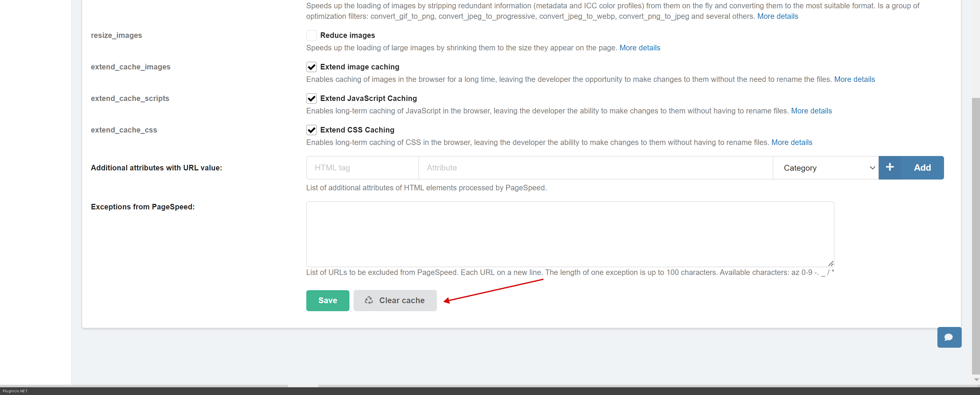Open More details for image caching
Screen dimensions: 980x395
(x=854, y=79)
